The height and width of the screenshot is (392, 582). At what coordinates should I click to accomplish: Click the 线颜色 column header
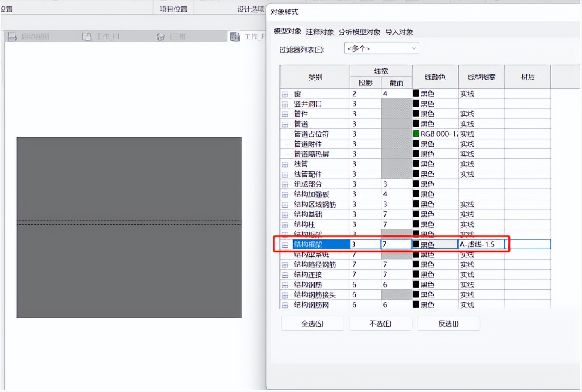point(435,77)
